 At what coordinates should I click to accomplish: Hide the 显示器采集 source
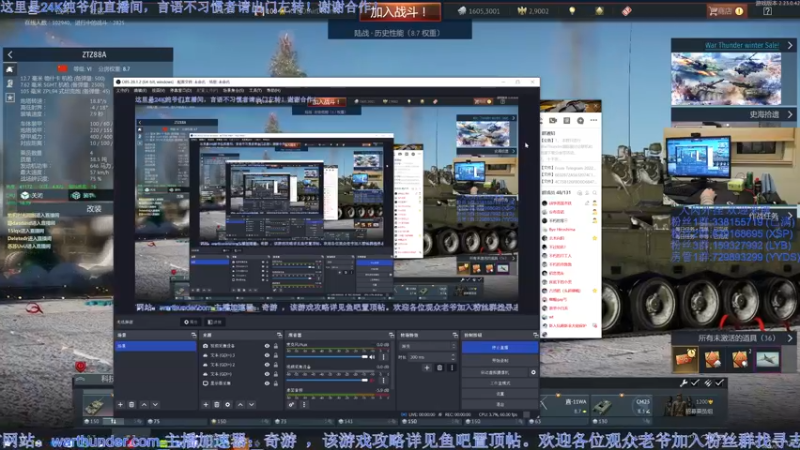pyautogui.click(x=267, y=383)
